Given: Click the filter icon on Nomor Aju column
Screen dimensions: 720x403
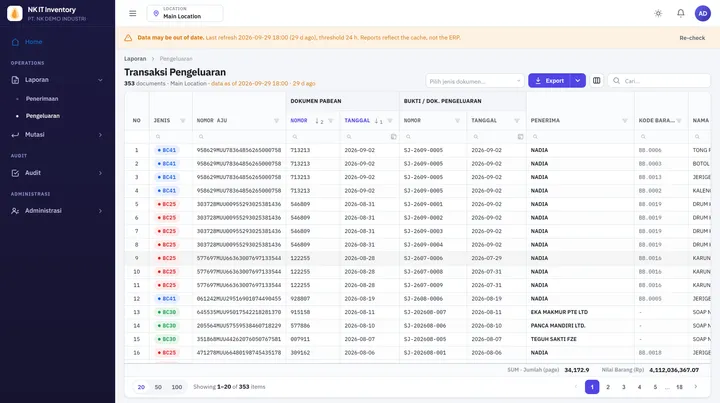Looking at the screenshot, I should [276, 121].
